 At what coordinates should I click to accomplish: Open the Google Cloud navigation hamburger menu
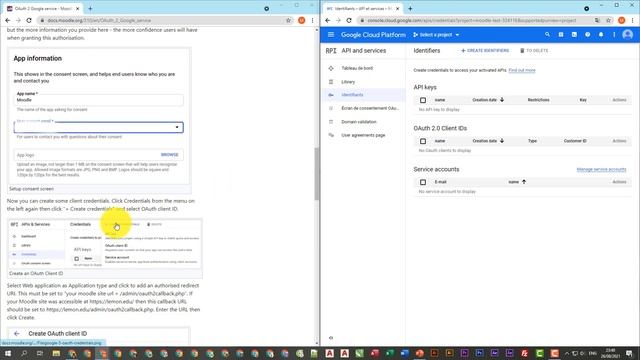331,35
